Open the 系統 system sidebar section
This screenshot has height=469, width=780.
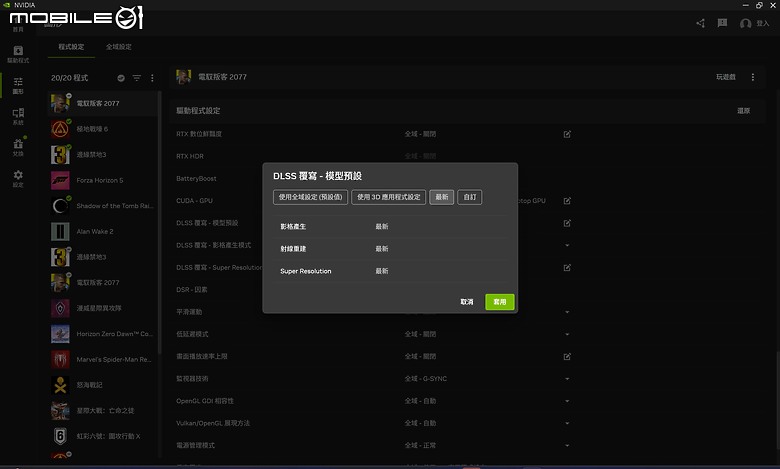click(18, 116)
